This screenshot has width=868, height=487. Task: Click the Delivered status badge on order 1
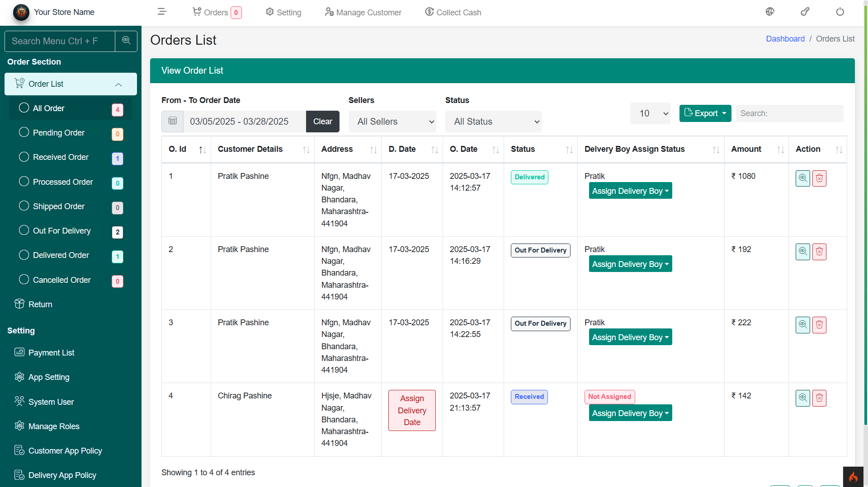(x=529, y=177)
